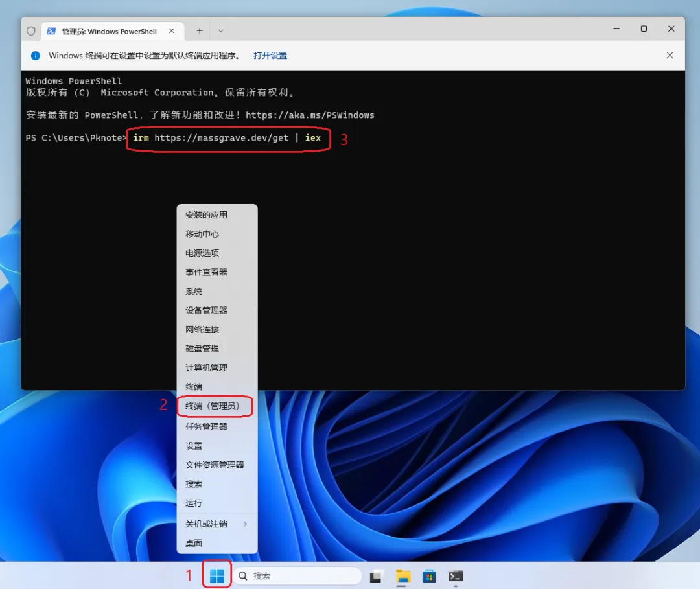Launch 终端 (non-admin) from the menu
Viewport: 700px width, 589px height.
217,387
